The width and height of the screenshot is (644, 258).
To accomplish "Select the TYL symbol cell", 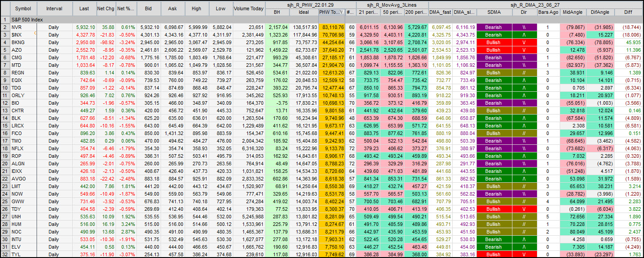I will [x=23, y=254].
